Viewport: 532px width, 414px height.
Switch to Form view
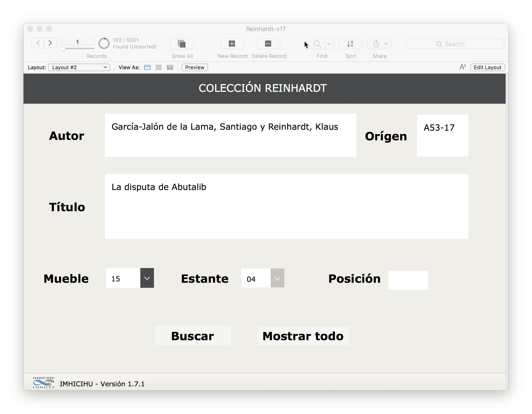(x=147, y=68)
